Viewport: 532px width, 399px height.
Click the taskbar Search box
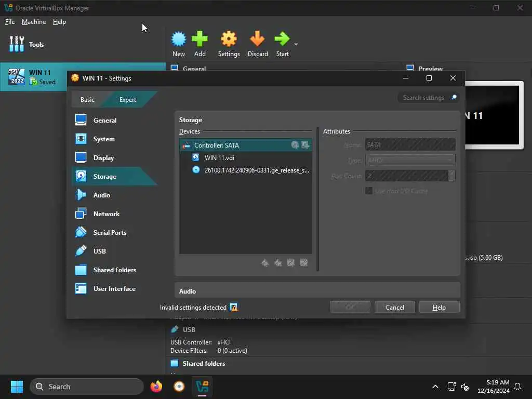click(87, 387)
